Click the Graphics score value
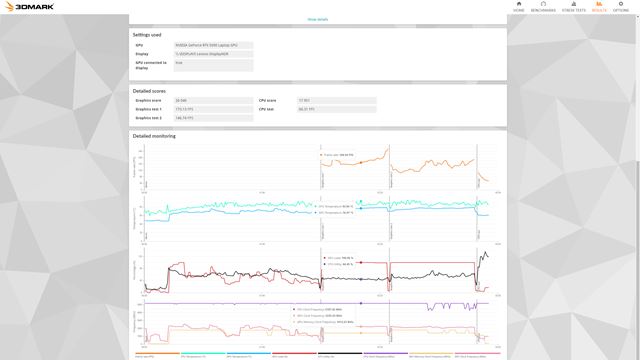This screenshot has width=640, height=360. pyautogui.click(x=213, y=100)
